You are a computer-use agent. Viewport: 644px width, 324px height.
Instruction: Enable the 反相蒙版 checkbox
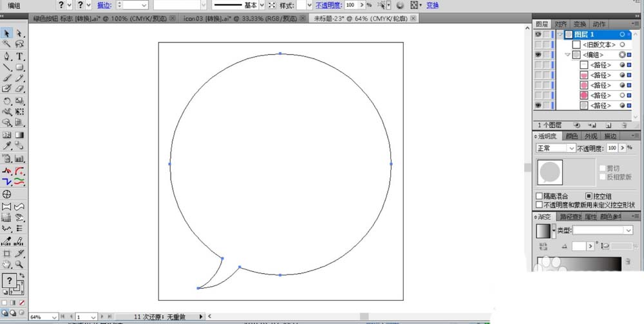603,177
